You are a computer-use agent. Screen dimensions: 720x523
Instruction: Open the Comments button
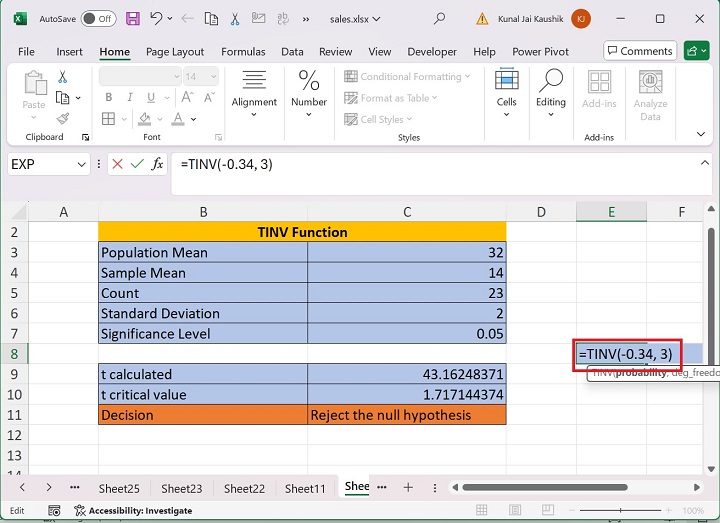[x=639, y=51]
